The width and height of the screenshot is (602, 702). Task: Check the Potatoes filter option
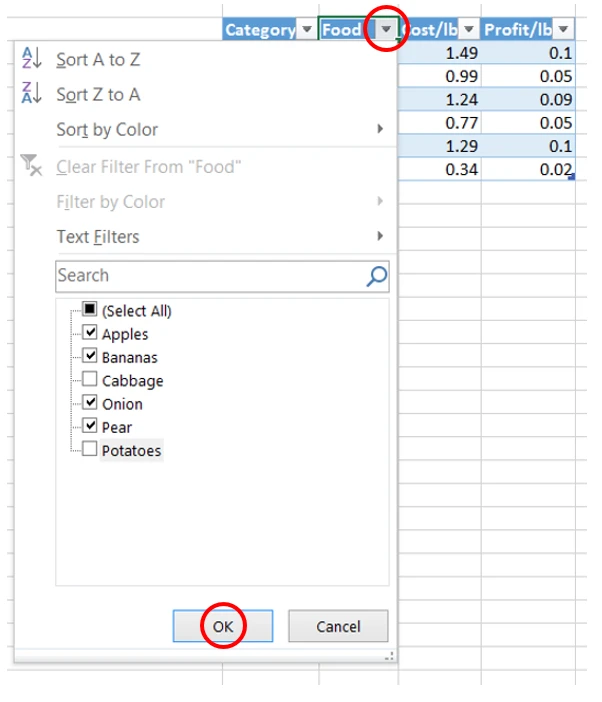coord(90,450)
